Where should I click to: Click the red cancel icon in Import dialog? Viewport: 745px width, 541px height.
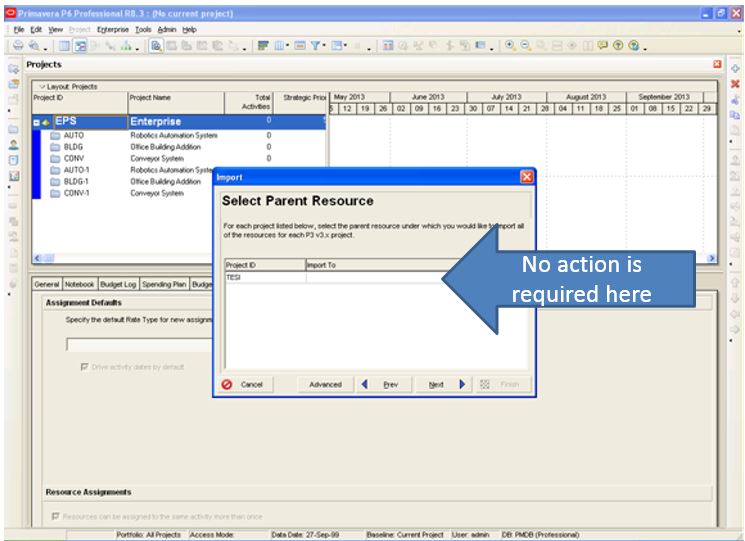coord(227,384)
